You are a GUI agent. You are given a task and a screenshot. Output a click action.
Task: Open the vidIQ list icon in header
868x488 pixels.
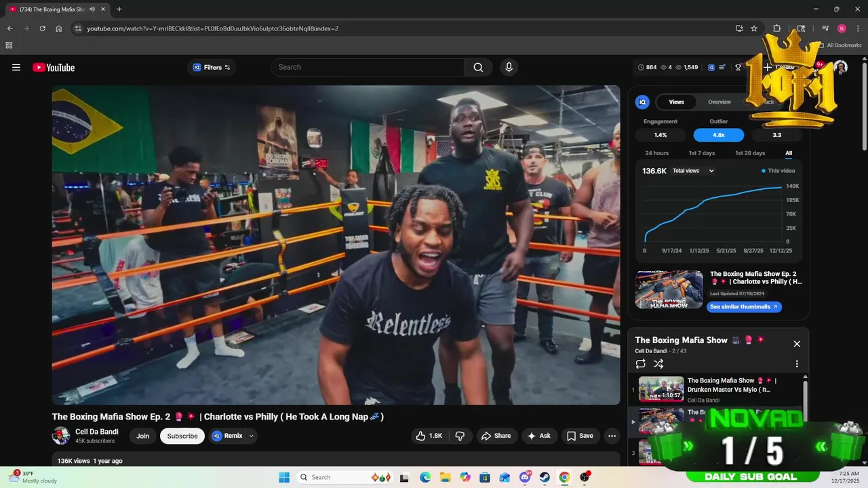[723, 67]
